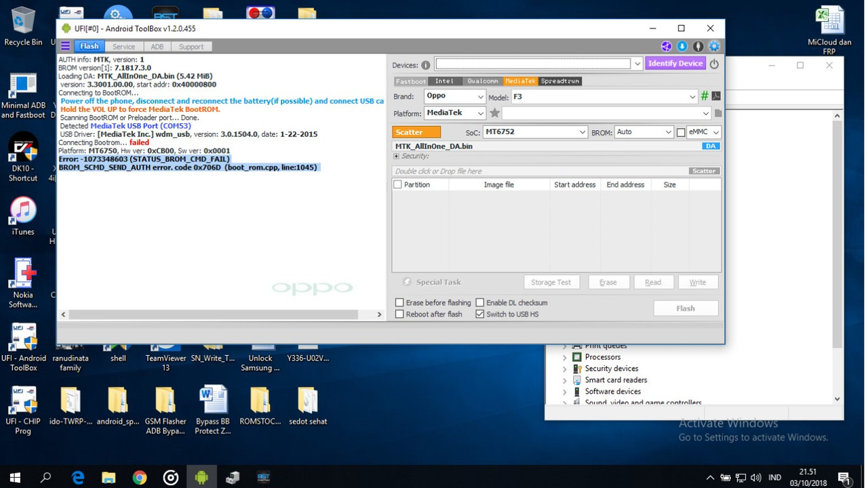Disable Switch to USB HS
Image resolution: width=868 pixels, height=488 pixels.
[x=480, y=314]
